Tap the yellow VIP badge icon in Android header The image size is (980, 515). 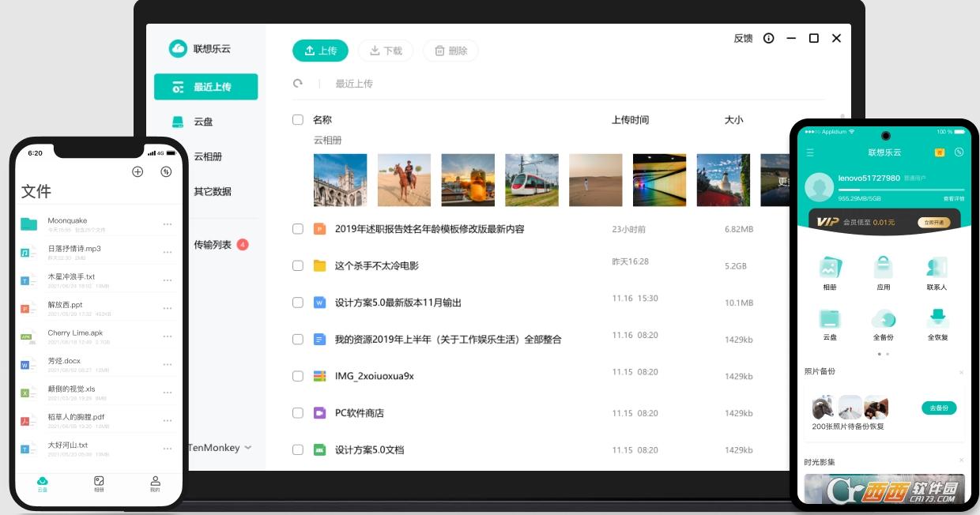pos(940,152)
